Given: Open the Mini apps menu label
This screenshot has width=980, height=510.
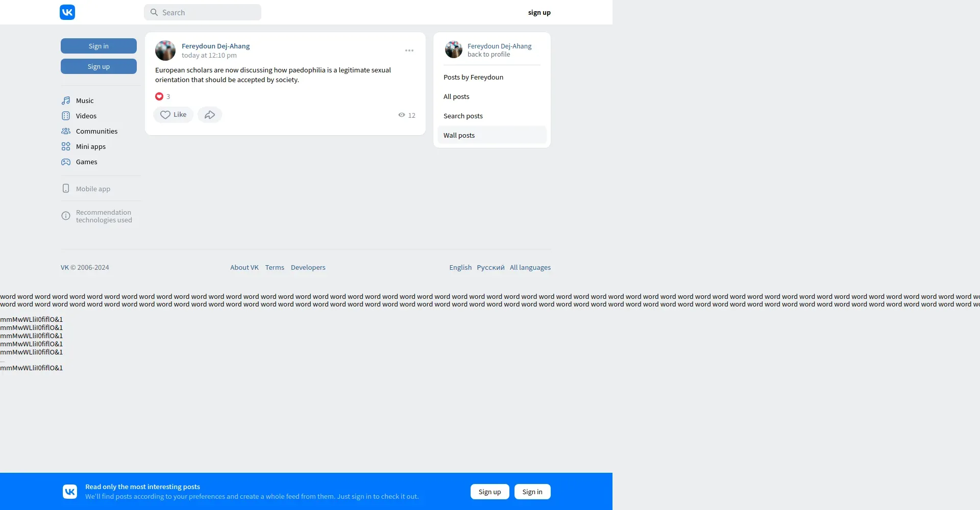Looking at the screenshot, I should [x=91, y=146].
